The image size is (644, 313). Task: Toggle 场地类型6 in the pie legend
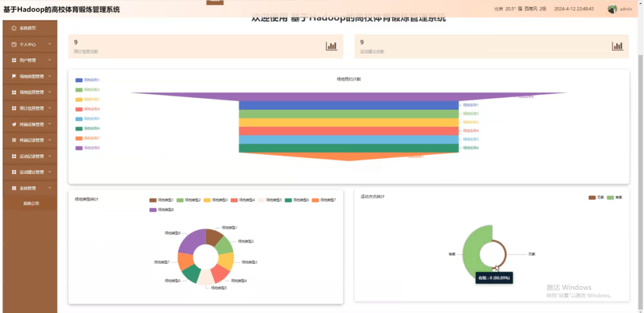297,200
